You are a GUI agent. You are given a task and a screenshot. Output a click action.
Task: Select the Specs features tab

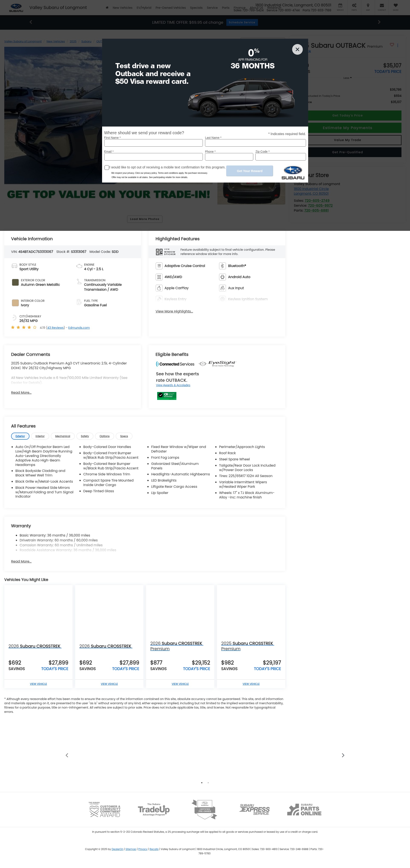[124, 436]
